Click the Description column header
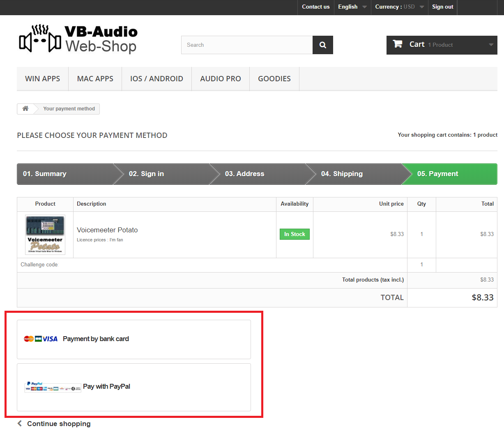 (92, 204)
